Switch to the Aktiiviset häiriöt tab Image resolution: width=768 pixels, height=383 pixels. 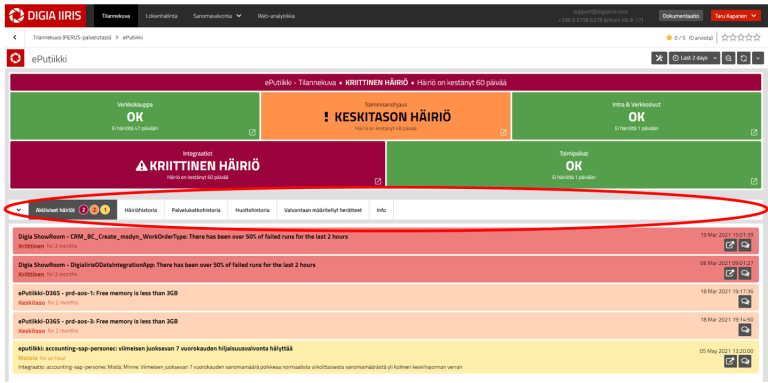point(72,210)
